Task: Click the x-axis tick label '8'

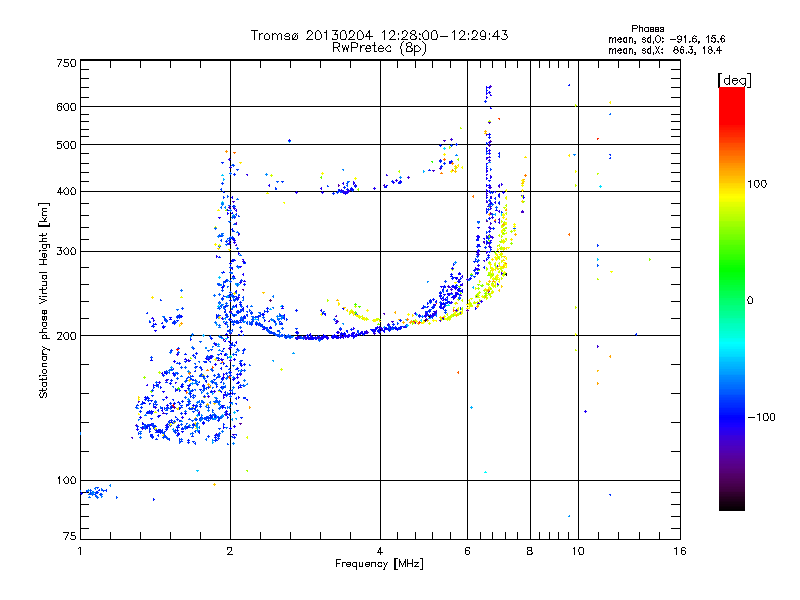Action: coord(530,551)
